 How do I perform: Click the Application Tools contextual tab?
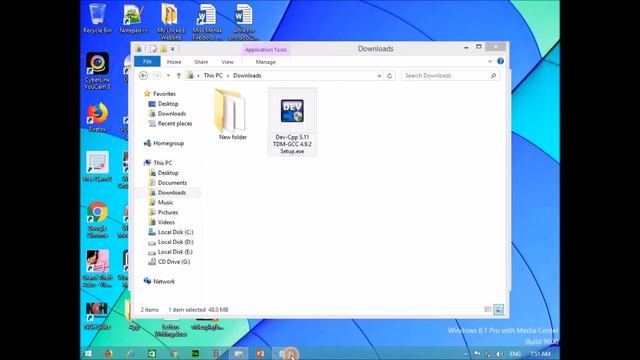(x=266, y=50)
